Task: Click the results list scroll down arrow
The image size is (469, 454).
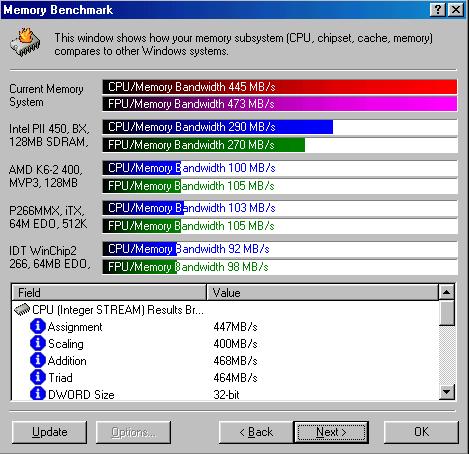Action: click(447, 392)
